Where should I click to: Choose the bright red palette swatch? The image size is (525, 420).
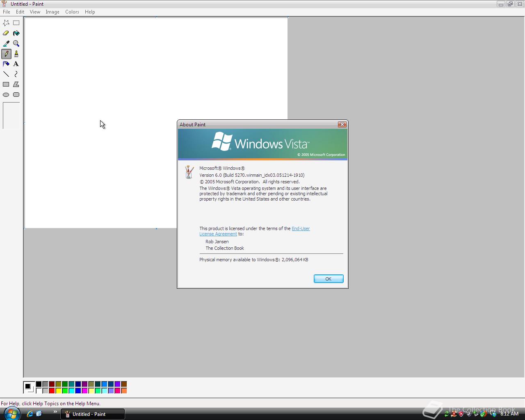[52, 391]
